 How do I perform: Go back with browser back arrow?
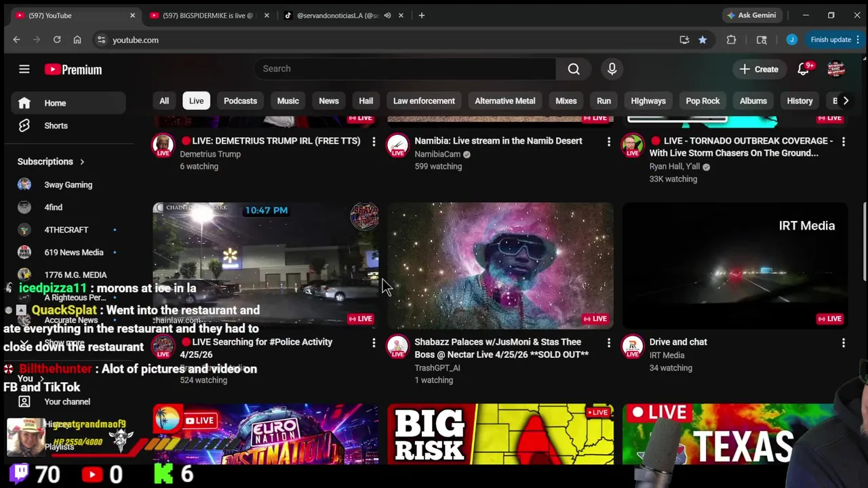[x=16, y=40]
